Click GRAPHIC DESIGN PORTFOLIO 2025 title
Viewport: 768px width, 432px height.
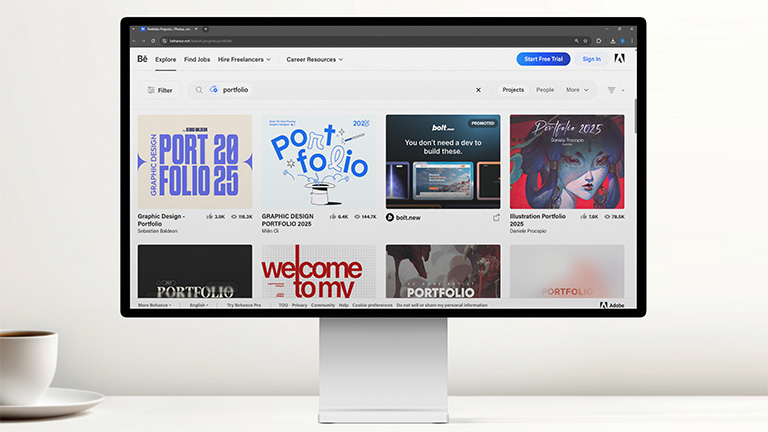tap(288, 220)
